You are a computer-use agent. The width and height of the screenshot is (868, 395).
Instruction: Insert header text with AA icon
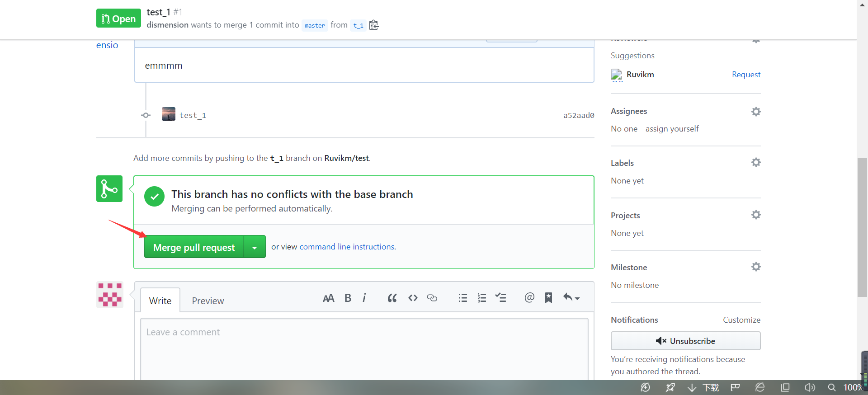coord(329,298)
